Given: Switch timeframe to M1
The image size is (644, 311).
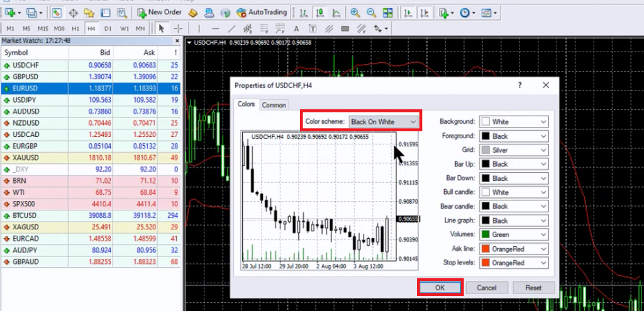Looking at the screenshot, I should coord(10,29).
